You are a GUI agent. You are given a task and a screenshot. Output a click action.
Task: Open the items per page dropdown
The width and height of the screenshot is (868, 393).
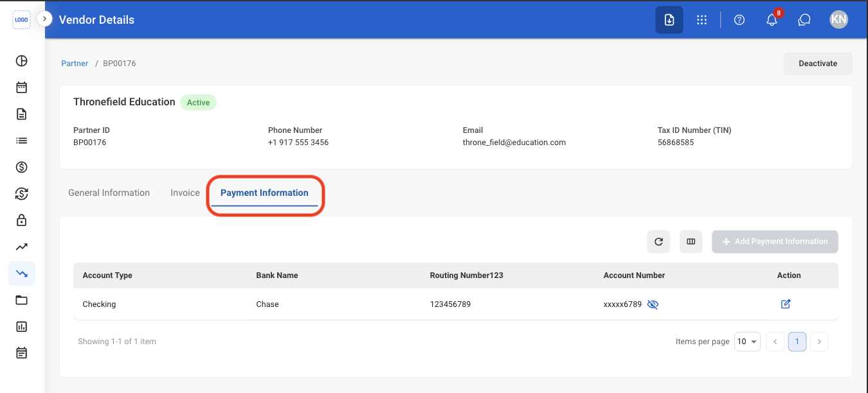(x=748, y=342)
